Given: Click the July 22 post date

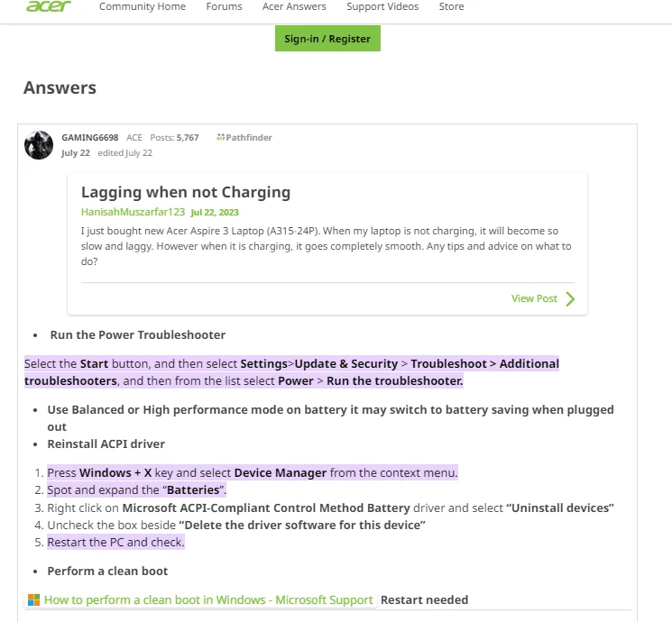Looking at the screenshot, I should point(76,153).
